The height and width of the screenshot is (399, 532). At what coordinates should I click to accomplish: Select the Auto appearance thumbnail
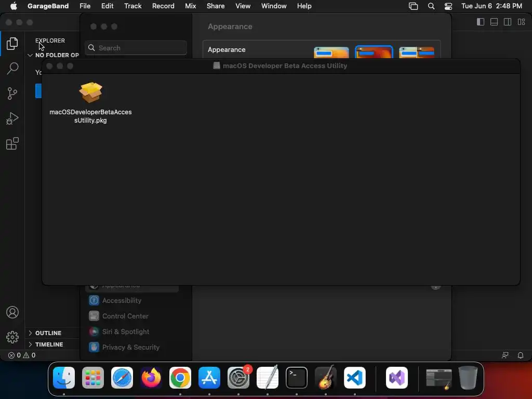point(417,52)
